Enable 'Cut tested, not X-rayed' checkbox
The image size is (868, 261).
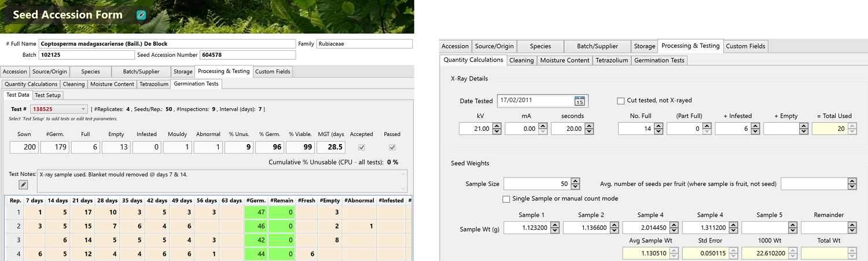coord(621,101)
